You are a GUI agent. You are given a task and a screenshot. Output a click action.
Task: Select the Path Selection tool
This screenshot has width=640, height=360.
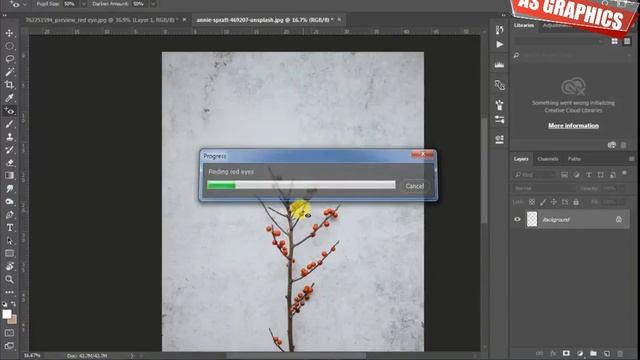(9, 241)
